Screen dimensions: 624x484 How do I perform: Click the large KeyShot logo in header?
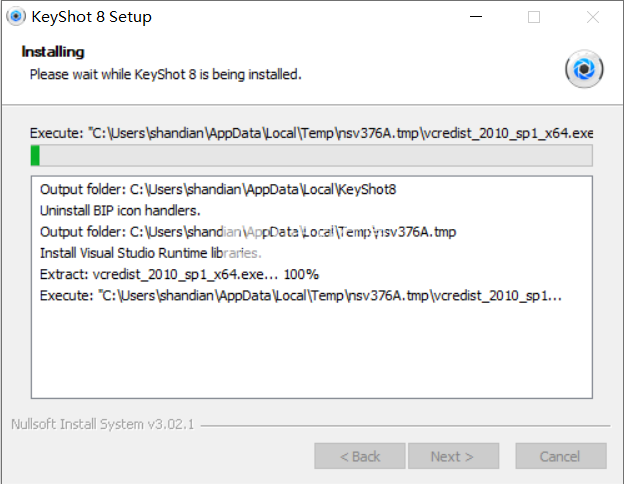tap(584, 69)
